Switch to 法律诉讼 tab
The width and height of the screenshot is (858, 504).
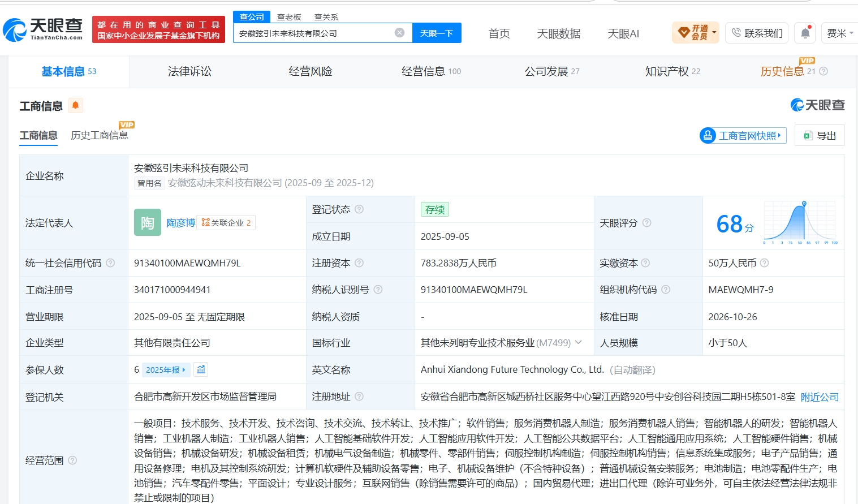(x=189, y=71)
